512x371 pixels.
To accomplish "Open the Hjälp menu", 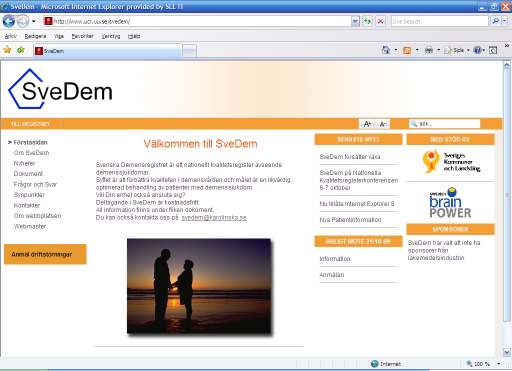I will pyautogui.click(x=134, y=36).
